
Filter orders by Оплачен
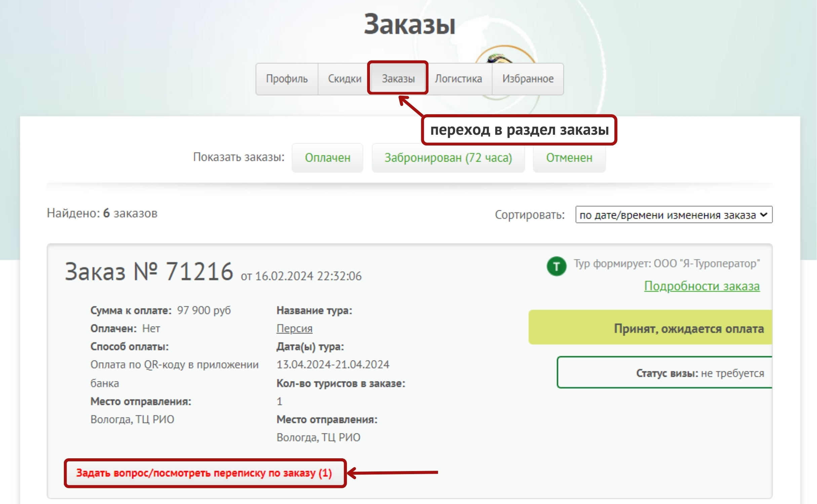pyautogui.click(x=327, y=158)
